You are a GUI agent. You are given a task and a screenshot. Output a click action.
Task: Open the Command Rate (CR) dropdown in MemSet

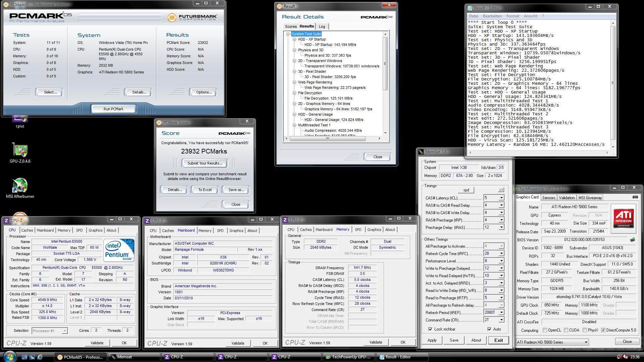point(501,320)
